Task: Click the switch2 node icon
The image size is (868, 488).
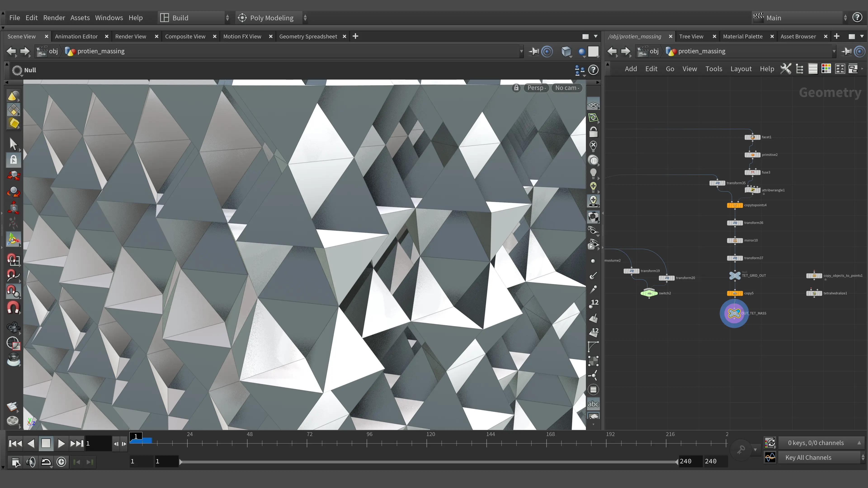Action: 649,293
